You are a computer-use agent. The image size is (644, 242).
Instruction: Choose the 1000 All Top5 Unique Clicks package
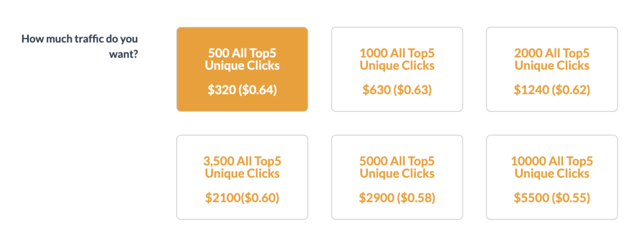[x=397, y=69]
